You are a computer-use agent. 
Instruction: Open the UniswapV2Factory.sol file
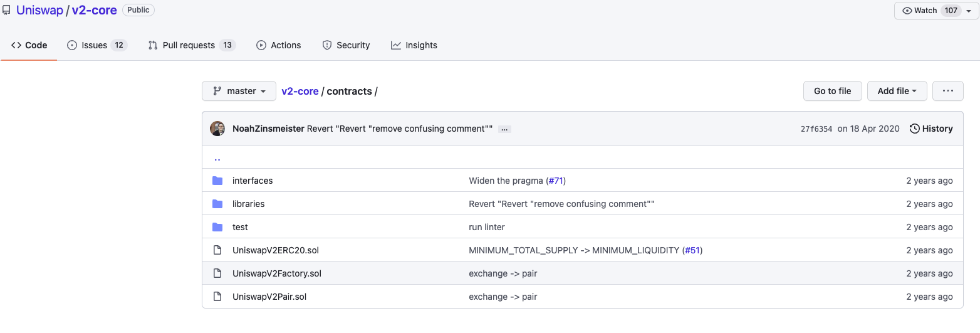[277, 273]
